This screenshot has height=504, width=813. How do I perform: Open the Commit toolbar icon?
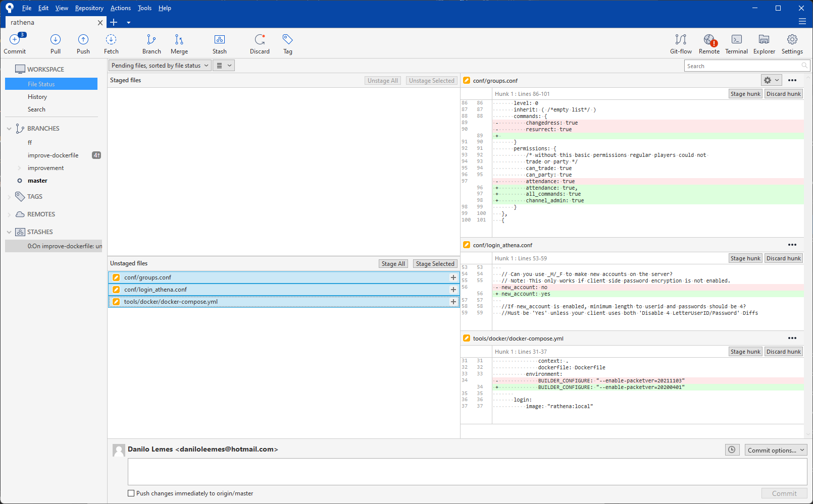tap(15, 43)
